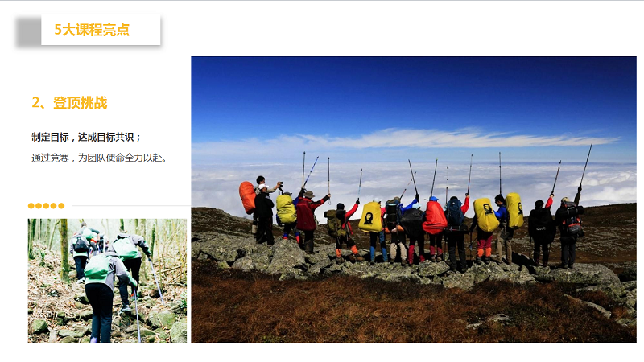Click the white cloud streak in the blue sky
The height and width of the screenshot is (362, 644).
tap(431, 138)
